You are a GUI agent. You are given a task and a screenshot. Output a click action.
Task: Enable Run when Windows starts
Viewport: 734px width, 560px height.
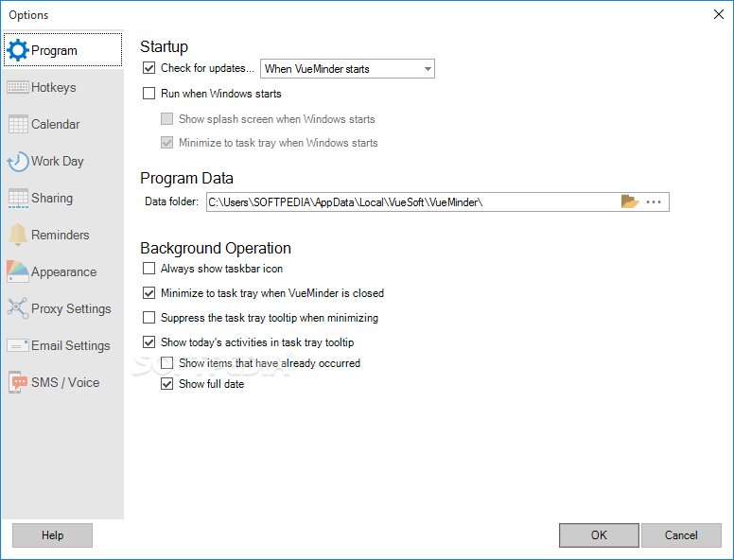point(149,94)
